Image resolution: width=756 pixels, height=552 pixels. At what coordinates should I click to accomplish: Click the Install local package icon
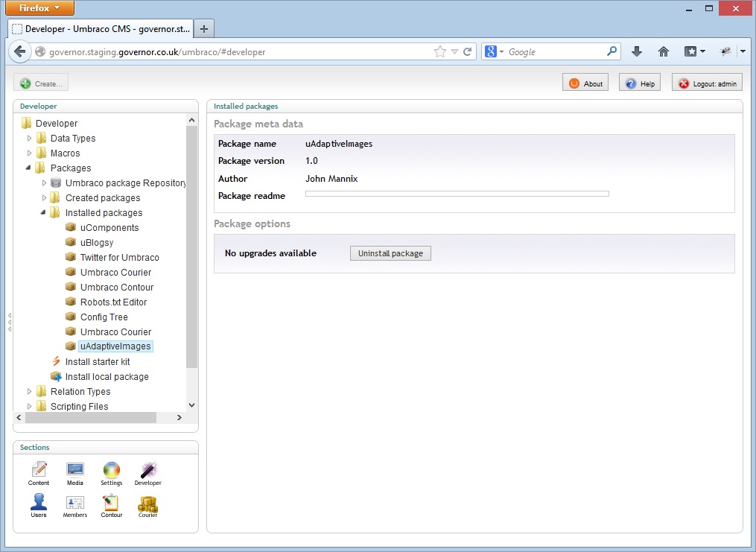(x=56, y=376)
